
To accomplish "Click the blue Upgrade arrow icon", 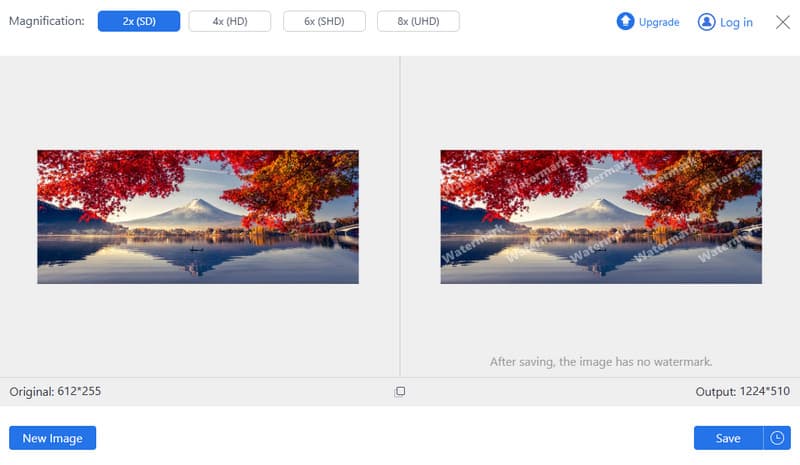I will [x=625, y=21].
